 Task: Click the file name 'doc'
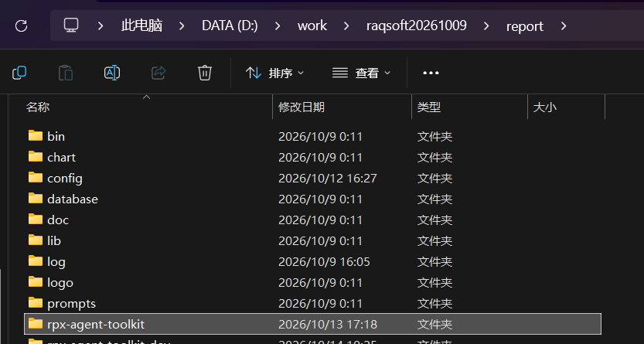click(x=58, y=220)
